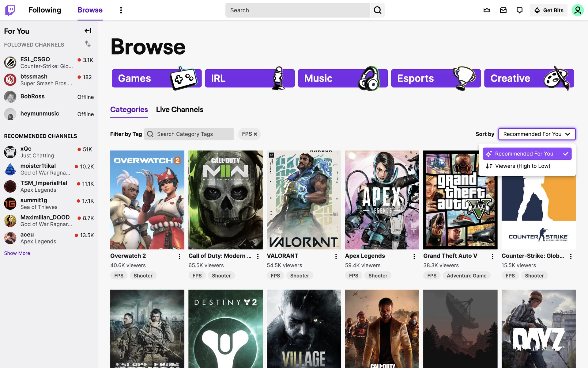Screen dimensions: 588x368
Task: Click the user profile avatar
Action: (x=577, y=10)
